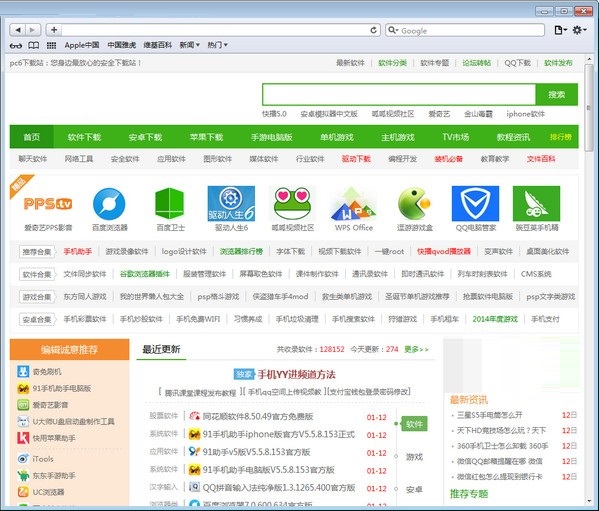Click the UC浏览器 sidebar icon
Image resolution: width=599 pixels, height=511 pixels.
coord(23,492)
